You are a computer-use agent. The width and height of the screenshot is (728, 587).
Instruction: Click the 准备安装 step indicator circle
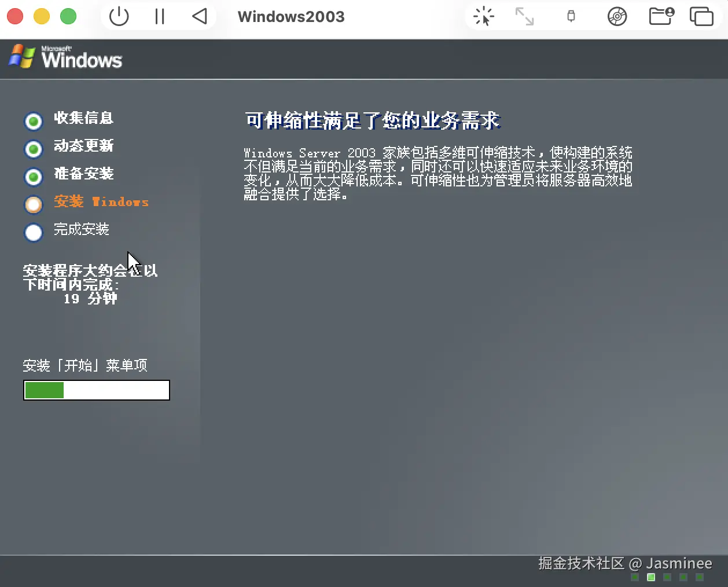(x=34, y=177)
